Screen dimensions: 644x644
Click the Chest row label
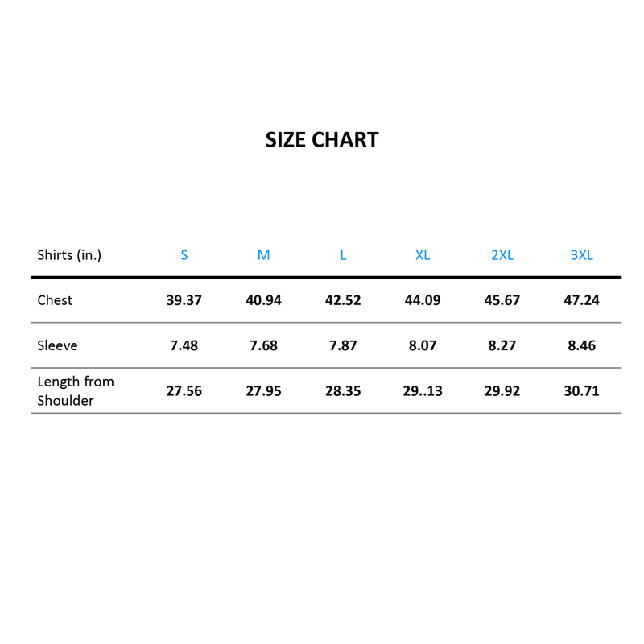(x=55, y=300)
